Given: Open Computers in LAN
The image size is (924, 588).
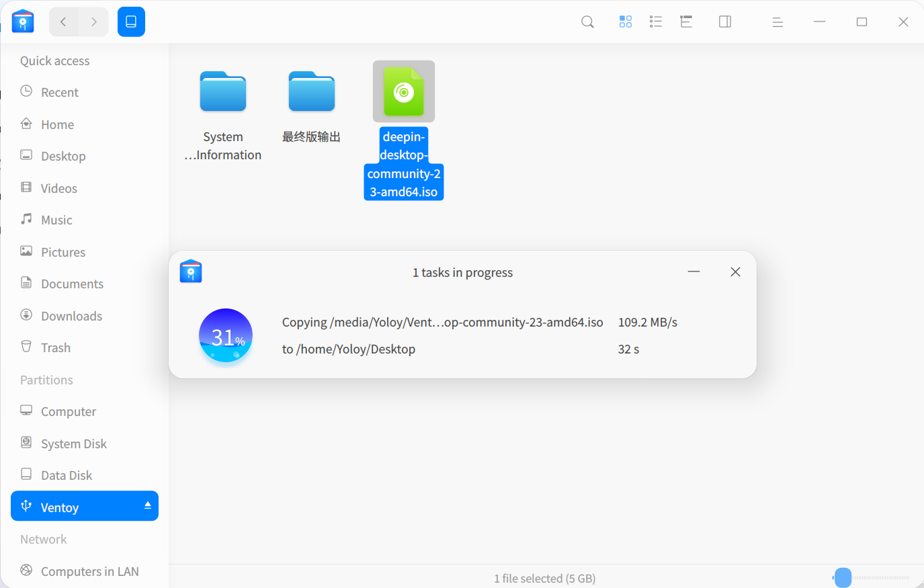Looking at the screenshot, I should [x=85, y=571].
